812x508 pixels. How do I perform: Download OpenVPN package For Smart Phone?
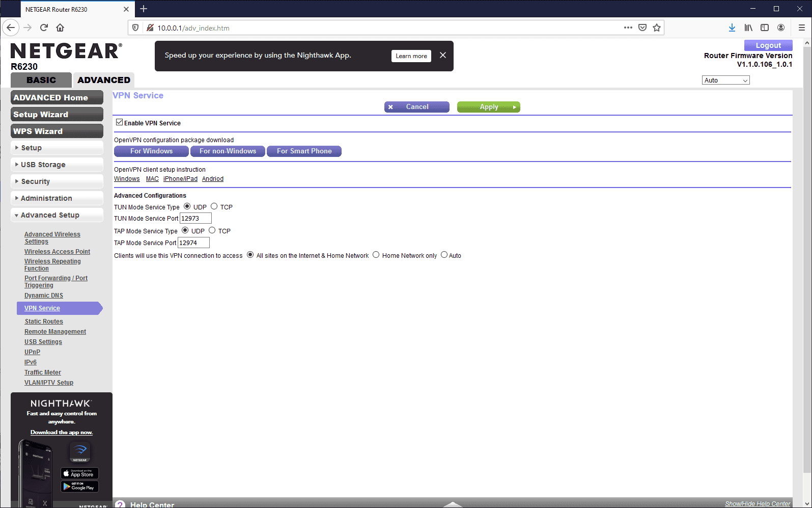pos(304,151)
